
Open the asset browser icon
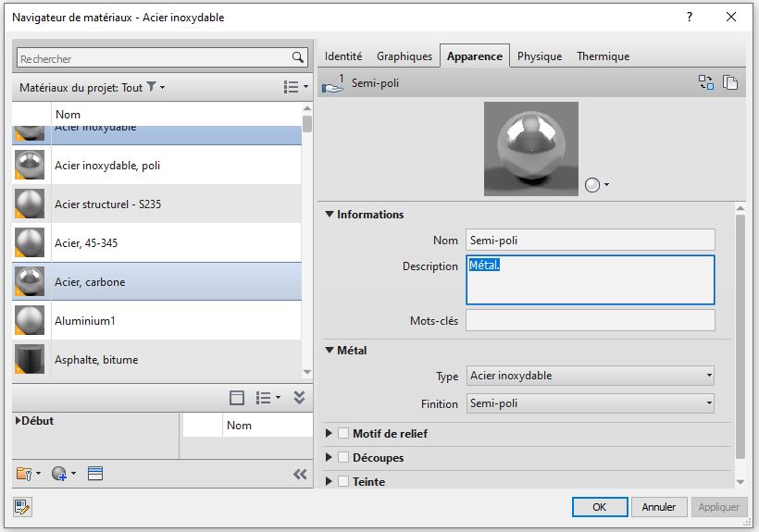click(95, 474)
